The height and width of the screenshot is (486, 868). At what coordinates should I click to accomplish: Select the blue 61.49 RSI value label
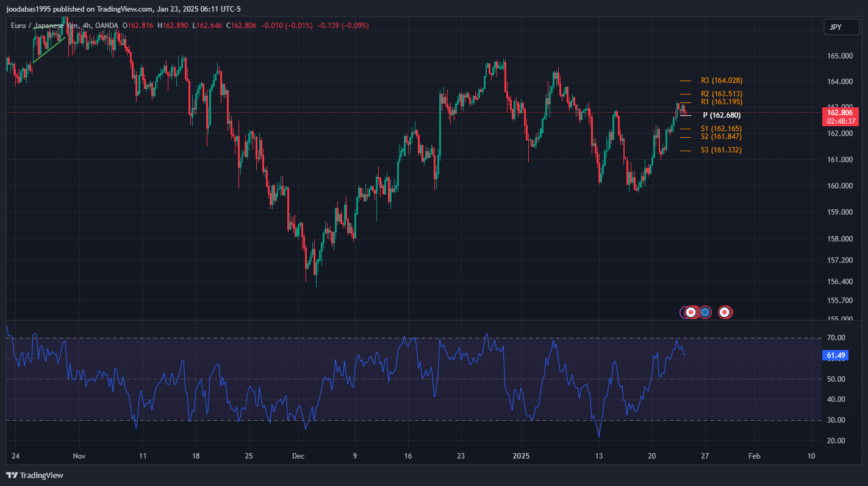(x=835, y=356)
